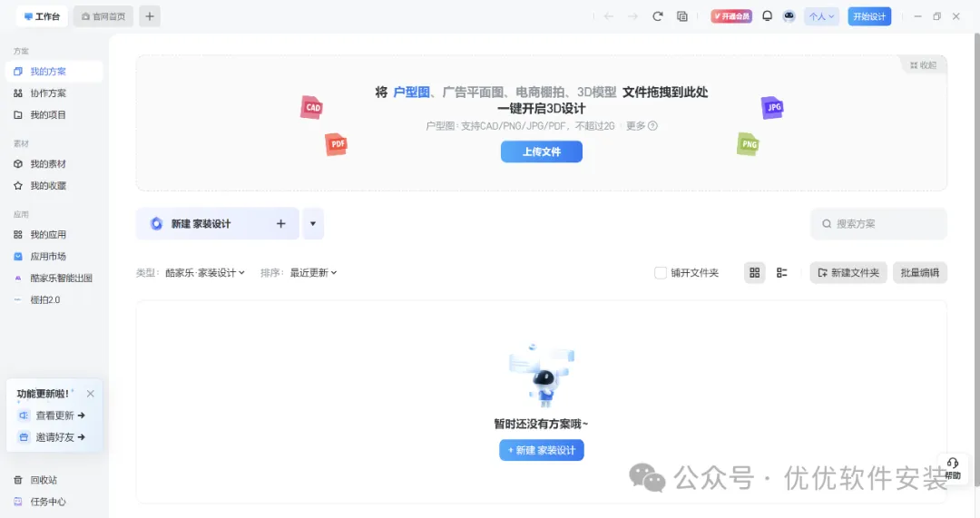Open the 帮助 help headset button

(x=953, y=469)
